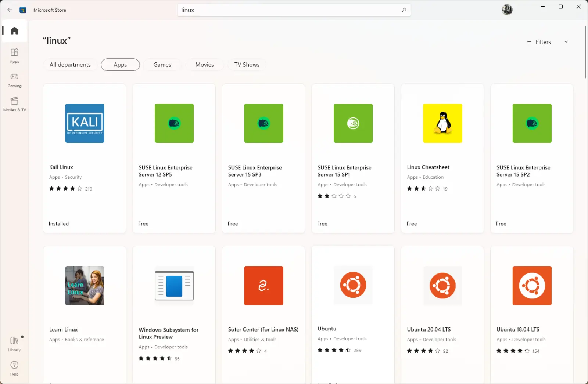
Task: Open the Apps section in sidebar
Action: (14, 56)
